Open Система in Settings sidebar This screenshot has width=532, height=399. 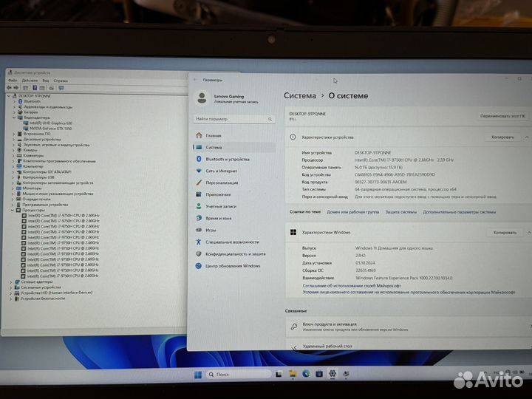[x=234, y=147]
